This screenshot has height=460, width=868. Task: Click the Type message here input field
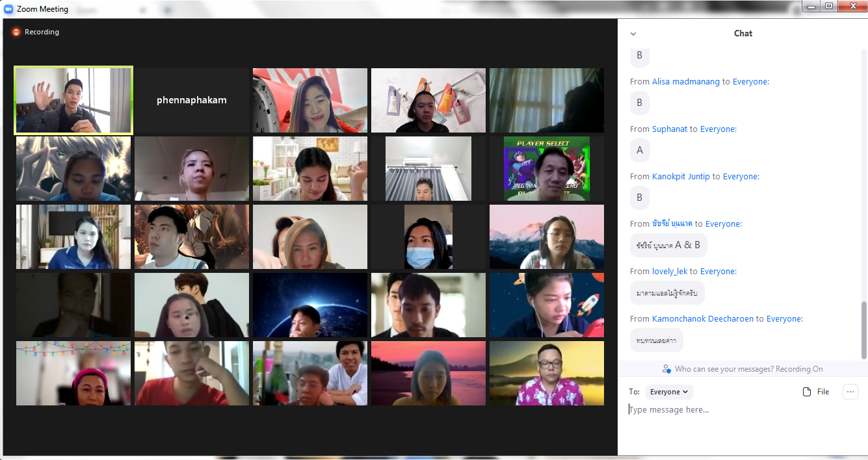[741, 410]
